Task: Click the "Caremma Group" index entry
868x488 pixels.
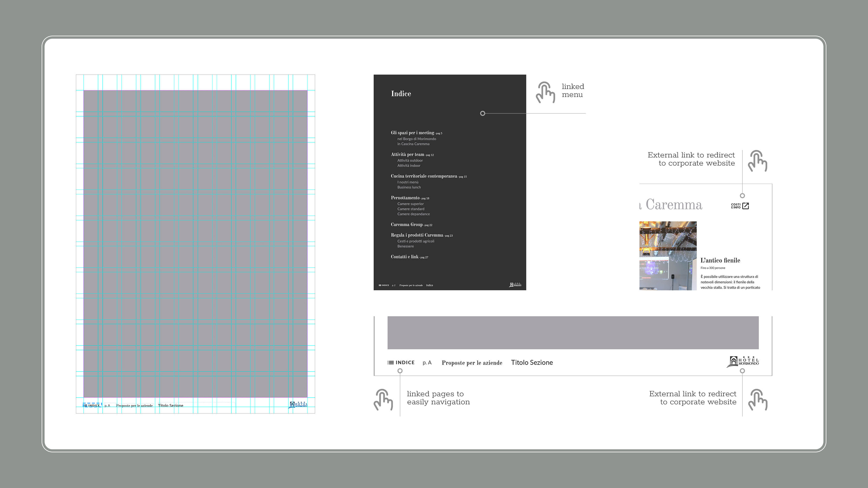Action: coord(406,225)
